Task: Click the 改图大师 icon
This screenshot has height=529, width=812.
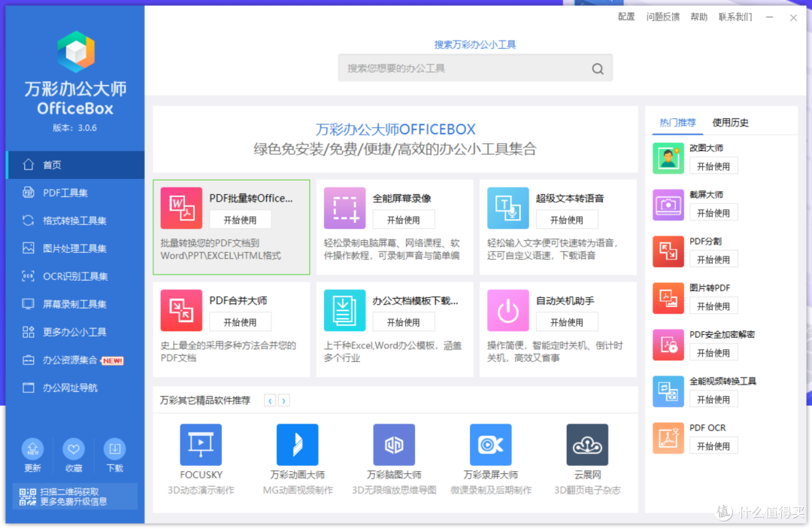Action: (668, 158)
